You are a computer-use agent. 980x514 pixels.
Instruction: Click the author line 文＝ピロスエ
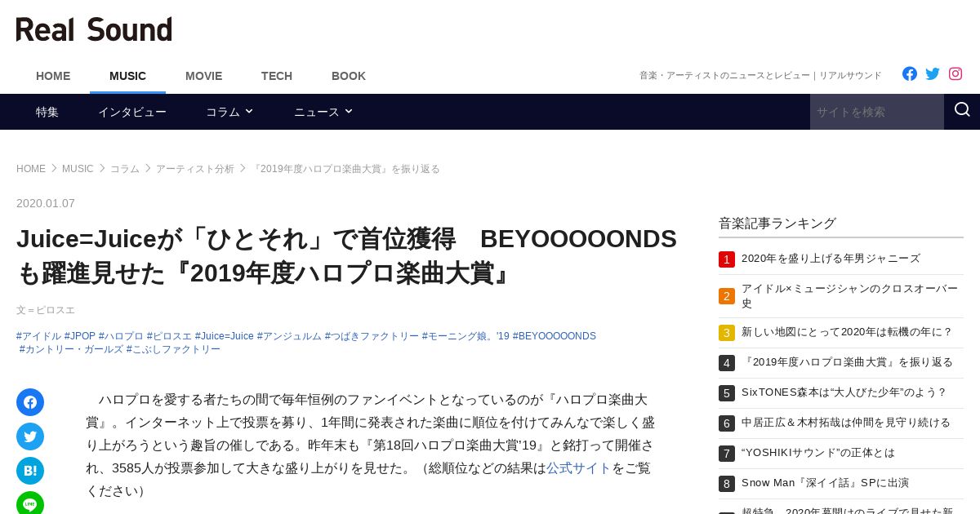tap(46, 310)
